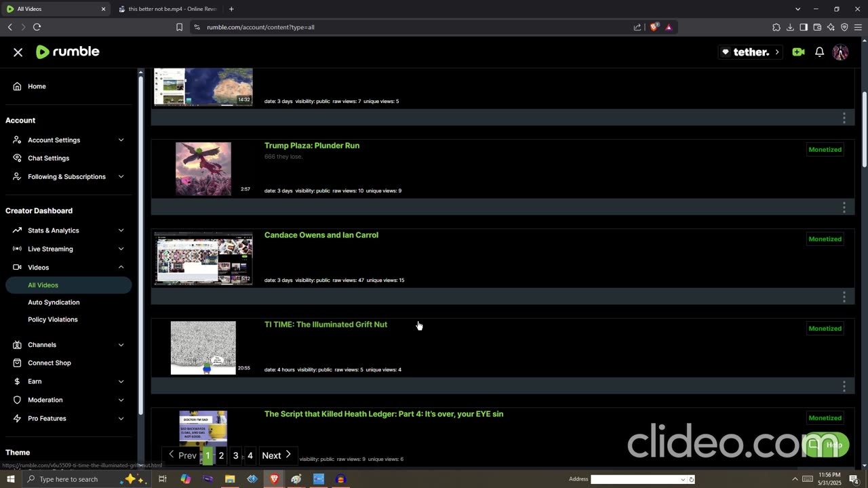Open Windows Start menu
868x488 pixels.
pos(10,479)
